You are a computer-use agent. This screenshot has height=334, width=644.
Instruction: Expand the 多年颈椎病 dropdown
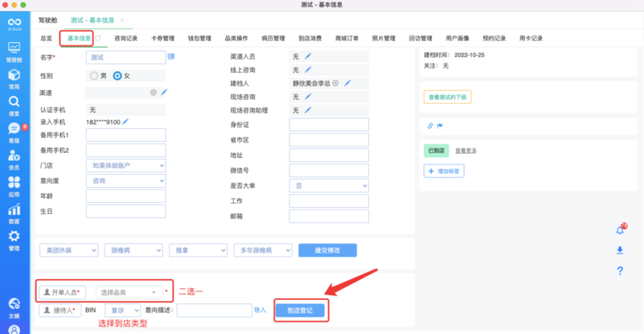click(x=263, y=250)
